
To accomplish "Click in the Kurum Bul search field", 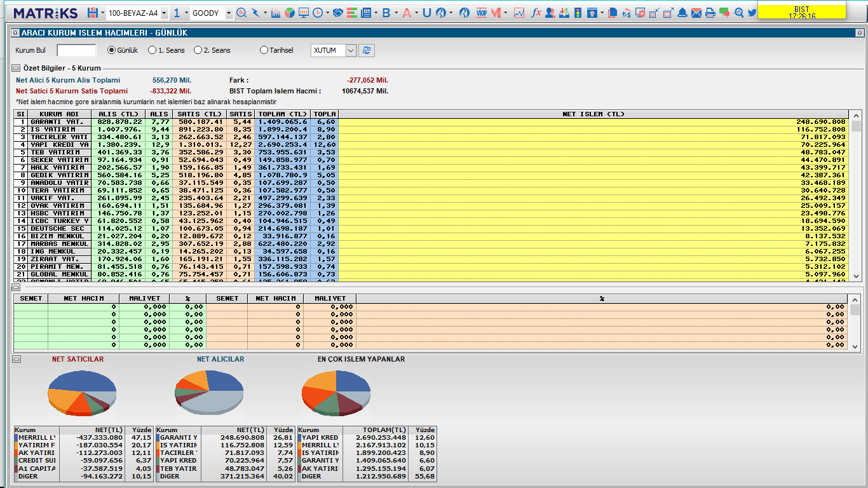I will (x=76, y=50).
